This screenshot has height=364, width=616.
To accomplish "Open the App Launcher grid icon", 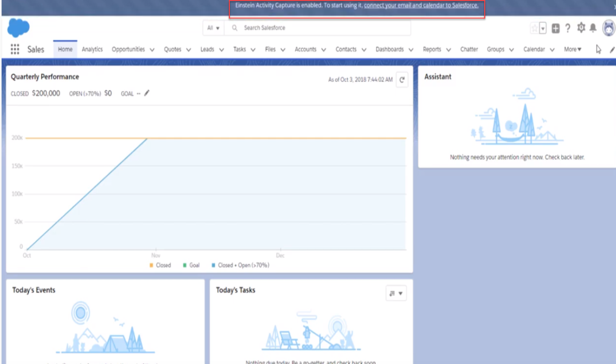I will coord(14,49).
